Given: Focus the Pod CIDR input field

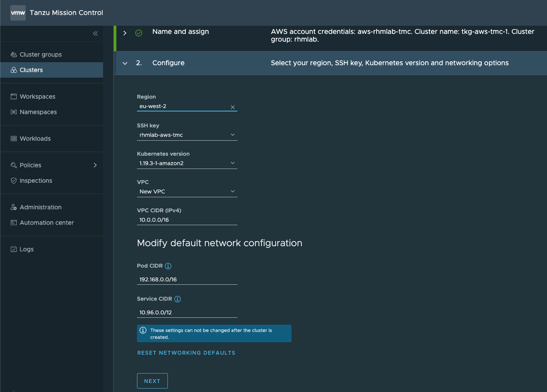Looking at the screenshot, I should pyautogui.click(x=187, y=279).
